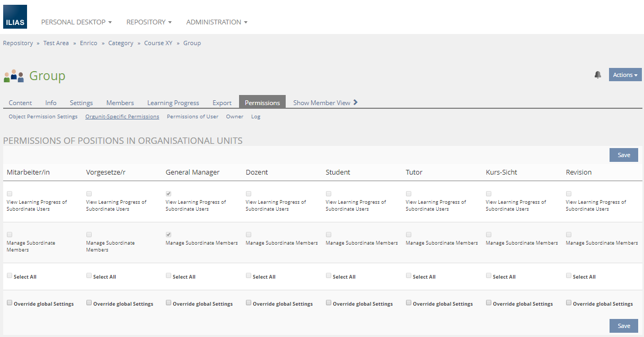Navigate to Course XY breadcrumb link
The height and width of the screenshot is (337, 644).
pos(158,44)
